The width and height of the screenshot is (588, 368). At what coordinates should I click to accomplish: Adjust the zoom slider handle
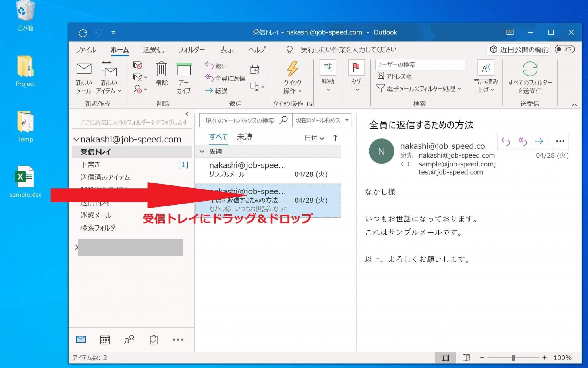513,358
